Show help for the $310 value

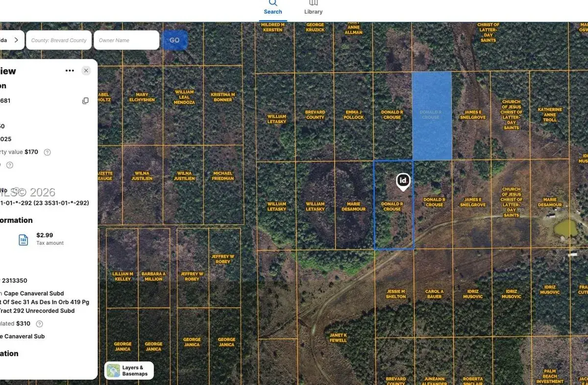(40, 324)
